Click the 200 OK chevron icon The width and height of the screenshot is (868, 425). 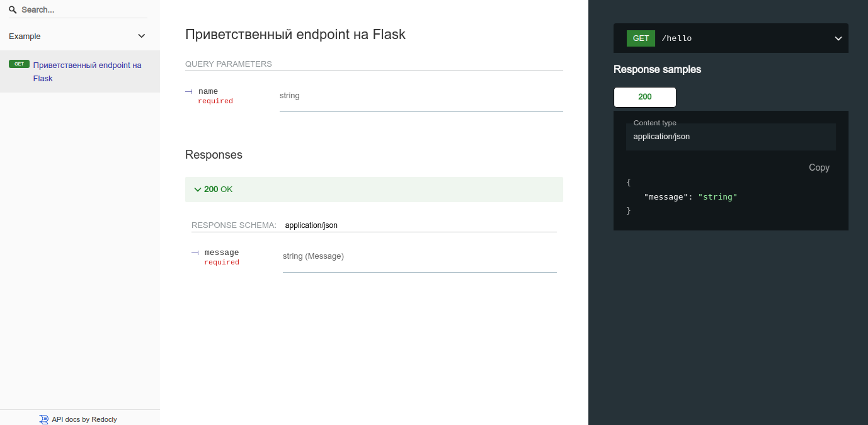coord(198,190)
